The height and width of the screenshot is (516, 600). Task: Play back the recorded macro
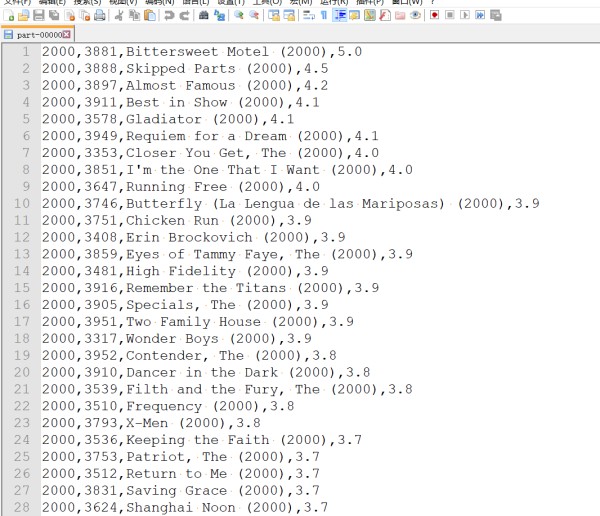pyautogui.click(x=465, y=15)
